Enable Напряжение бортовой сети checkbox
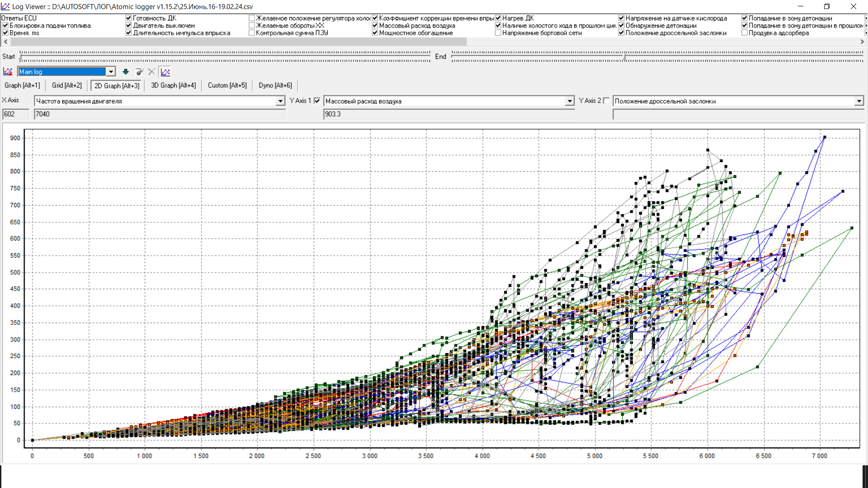Image resolution: width=868 pixels, height=488 pixels. [498, 33]
